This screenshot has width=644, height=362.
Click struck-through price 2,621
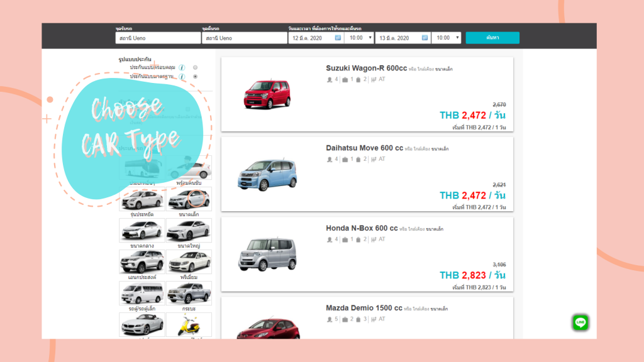pyautogui.click(x=499, y=185)
